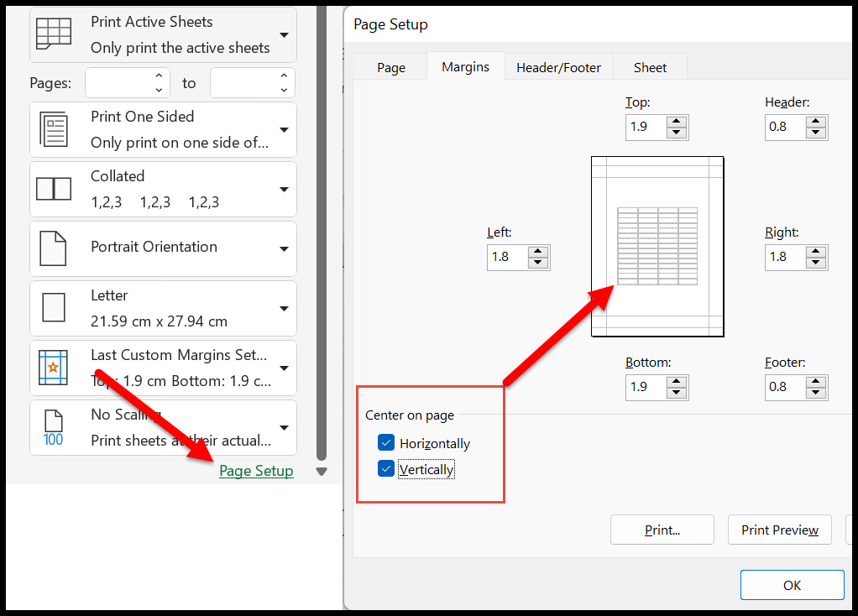Image resolution: width=858 pixels, height=616 pixels.
Task: Click the Print... button
Action: coord(662,530)
